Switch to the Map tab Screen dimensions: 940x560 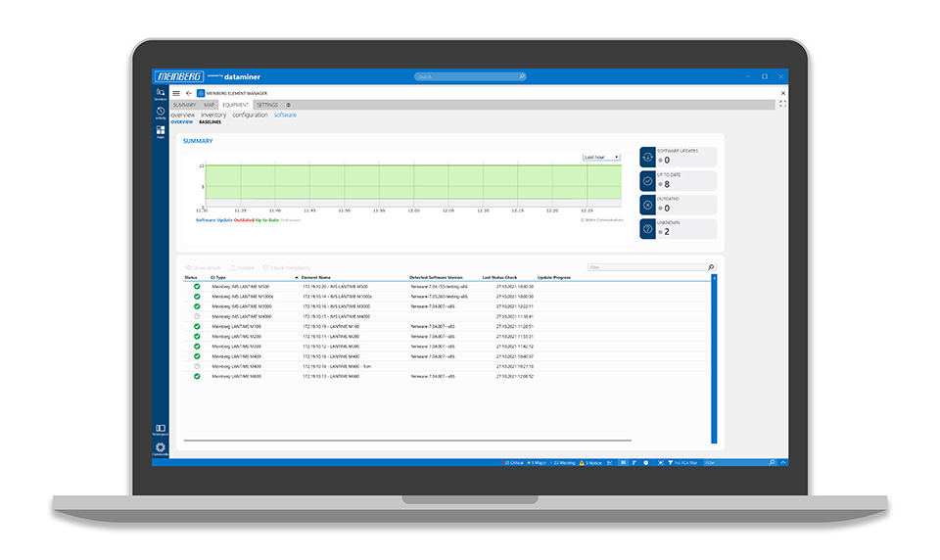(x=209, y=105)
